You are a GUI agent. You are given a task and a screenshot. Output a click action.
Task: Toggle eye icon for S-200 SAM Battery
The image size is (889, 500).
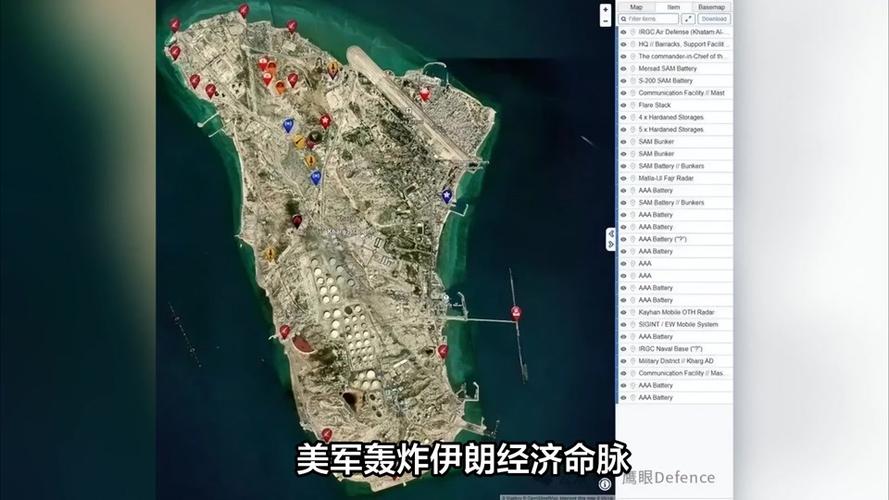pyautogui.click(x=624, y=81)
